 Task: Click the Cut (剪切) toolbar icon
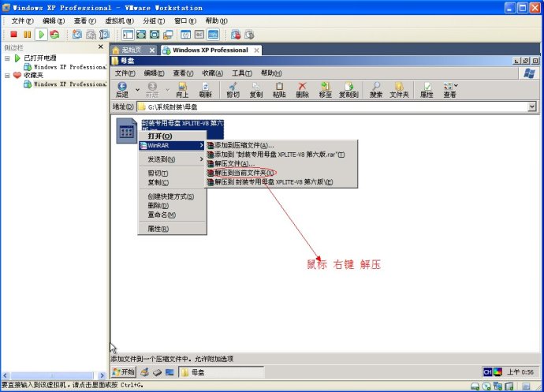tap(233, 90)
